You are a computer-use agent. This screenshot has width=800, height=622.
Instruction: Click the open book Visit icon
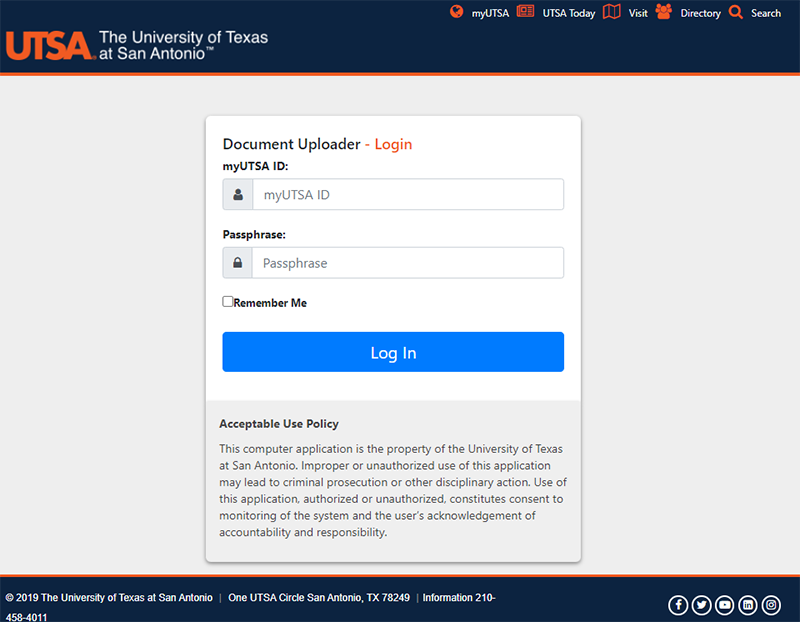[x=611, y=12]
